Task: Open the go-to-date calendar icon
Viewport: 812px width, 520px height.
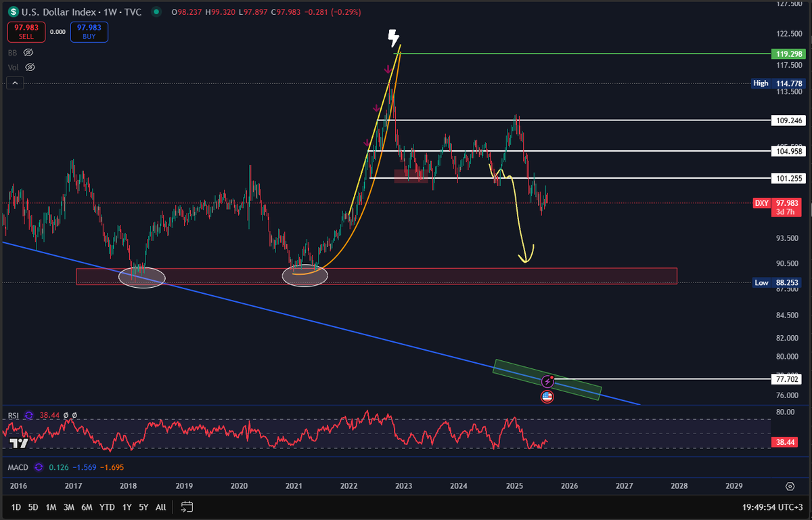Action: [187, 506]
